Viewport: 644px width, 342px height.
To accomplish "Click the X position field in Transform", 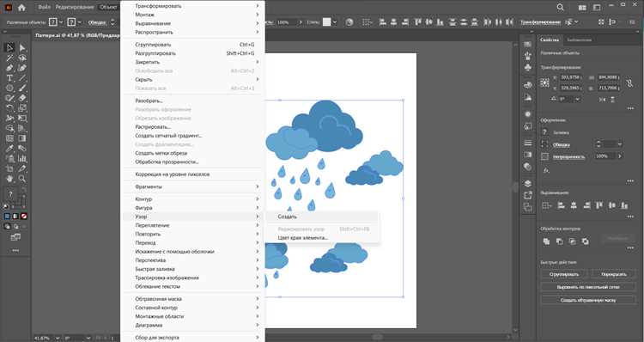I will click(570, 77).
